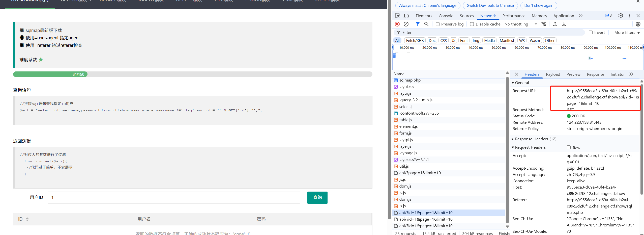Click the layui.css stylesheet icon

click(396, 87)
